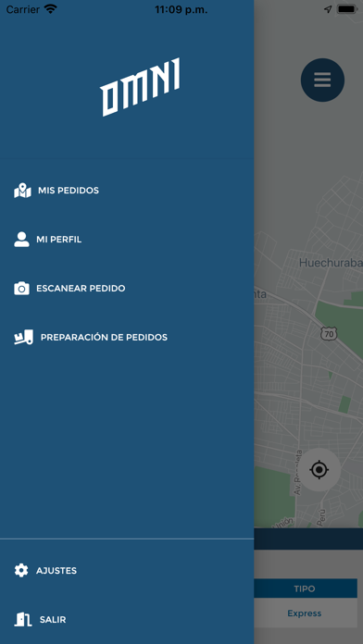
Task: Select Escanear Pedido from the menu
Action: point(81,289)
